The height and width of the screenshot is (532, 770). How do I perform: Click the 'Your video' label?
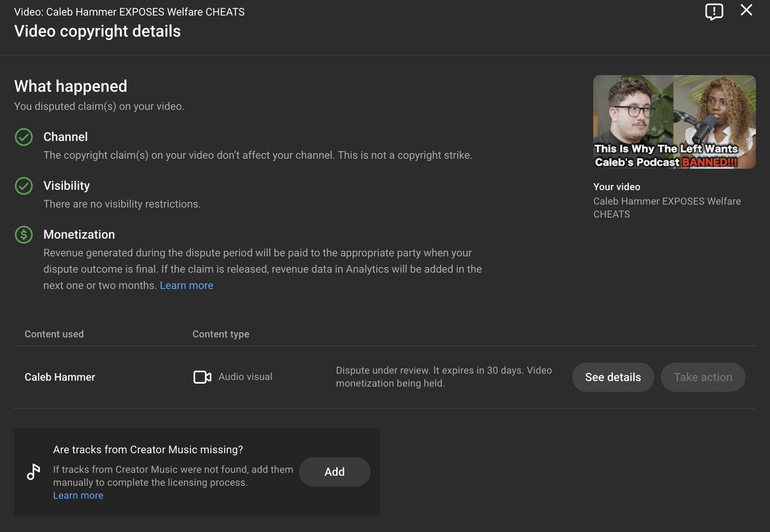coord(617,187)
